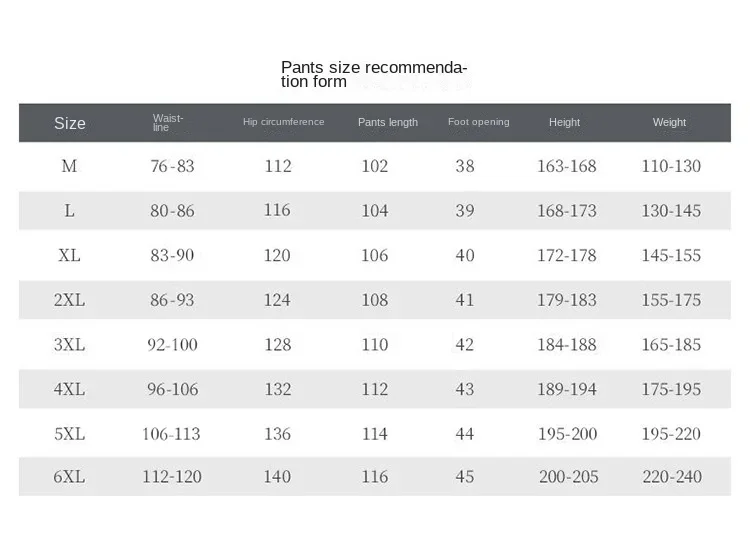Select the Hip circumference column header

[x=283, y=122]
